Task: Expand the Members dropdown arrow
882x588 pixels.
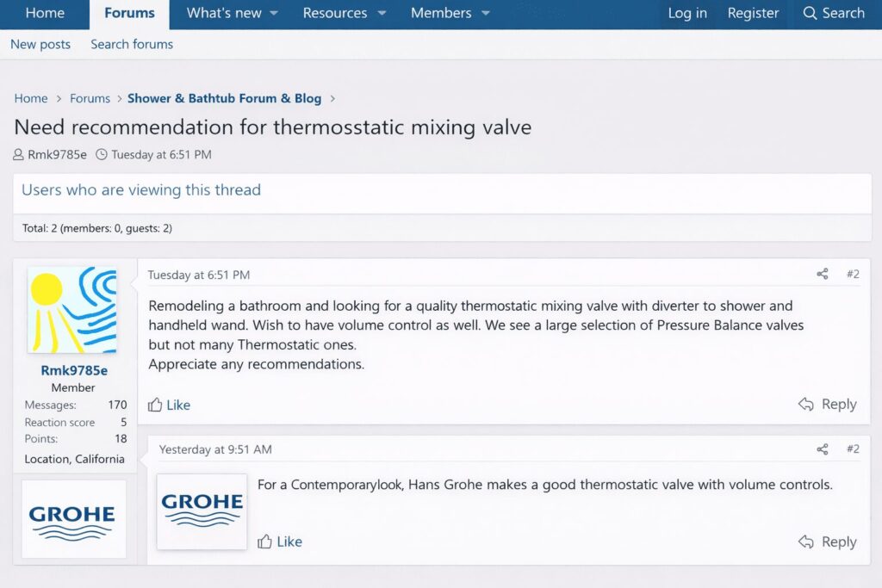Action: [x=486, y=14]
